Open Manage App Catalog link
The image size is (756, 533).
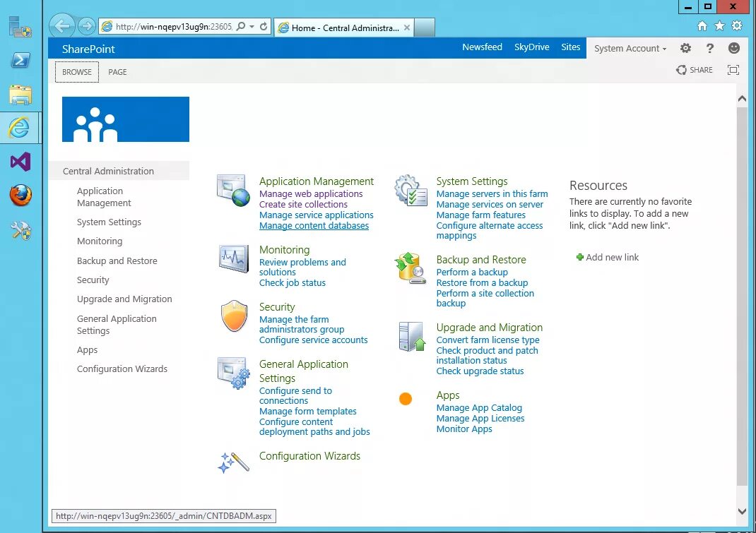pyautogui.click(x=479, y=408)
